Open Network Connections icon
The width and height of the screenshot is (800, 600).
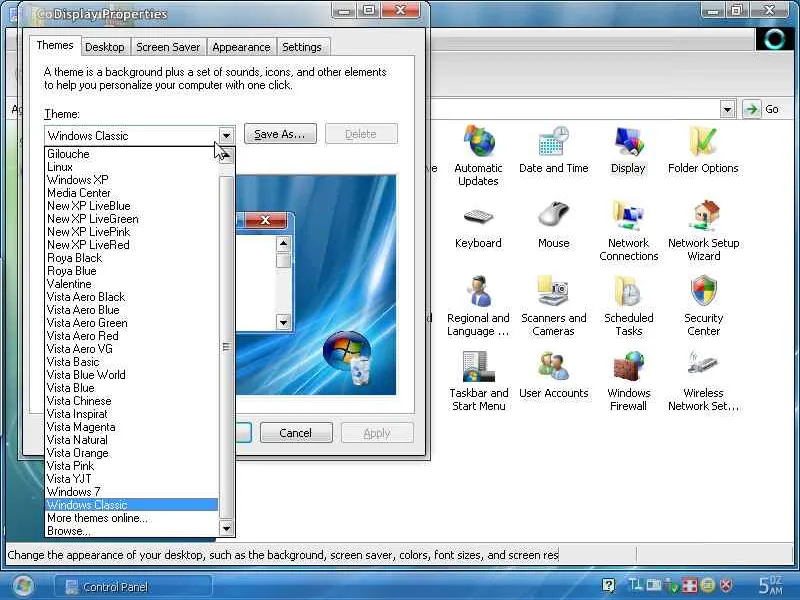(x=629, y=231)
